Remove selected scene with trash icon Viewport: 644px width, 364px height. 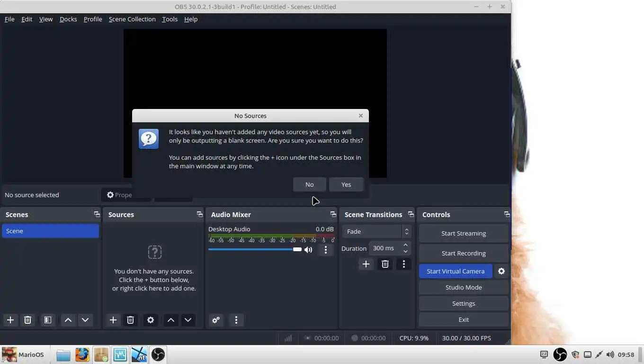tap(27, 320)
